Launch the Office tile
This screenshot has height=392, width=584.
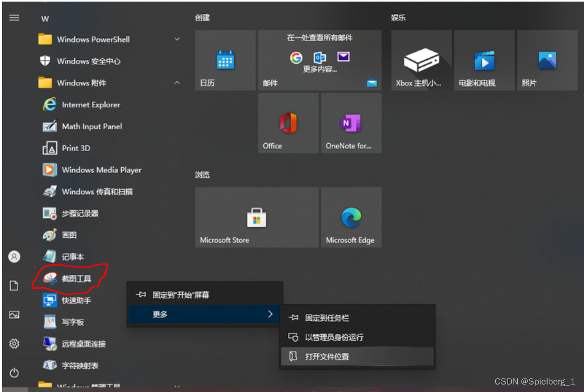(289, 123)
